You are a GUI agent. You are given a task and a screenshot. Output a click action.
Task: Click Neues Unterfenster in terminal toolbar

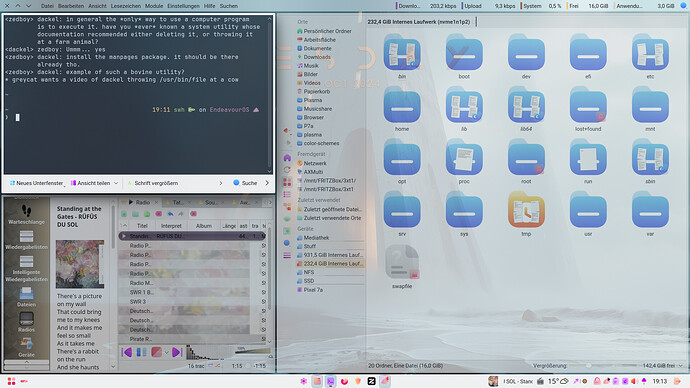click(37, 183)
